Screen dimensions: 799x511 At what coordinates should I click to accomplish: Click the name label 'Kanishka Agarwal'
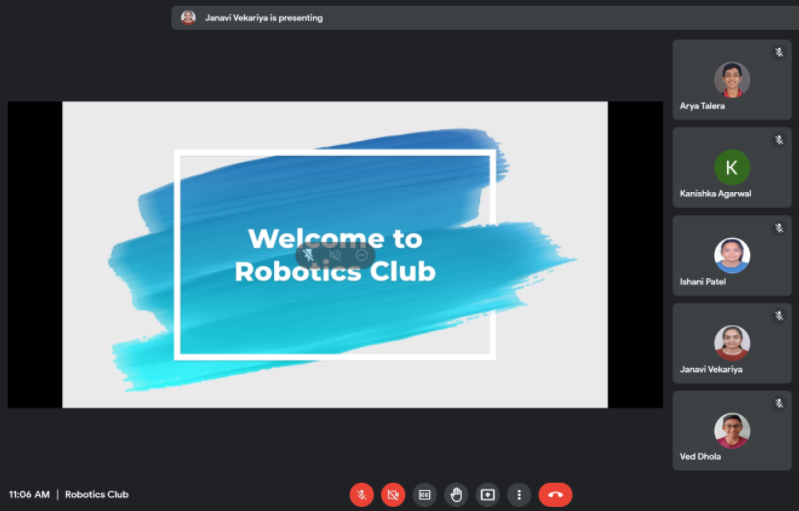coord(715,194)
